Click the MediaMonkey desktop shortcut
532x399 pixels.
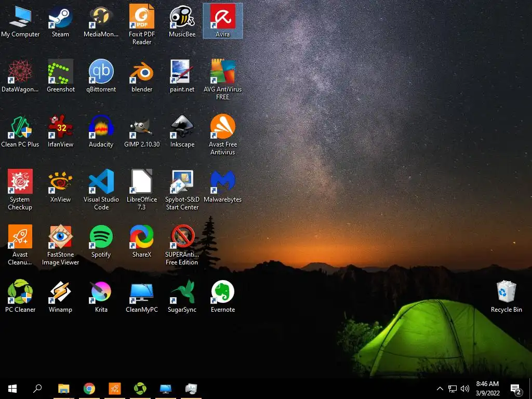pos(101,21)
